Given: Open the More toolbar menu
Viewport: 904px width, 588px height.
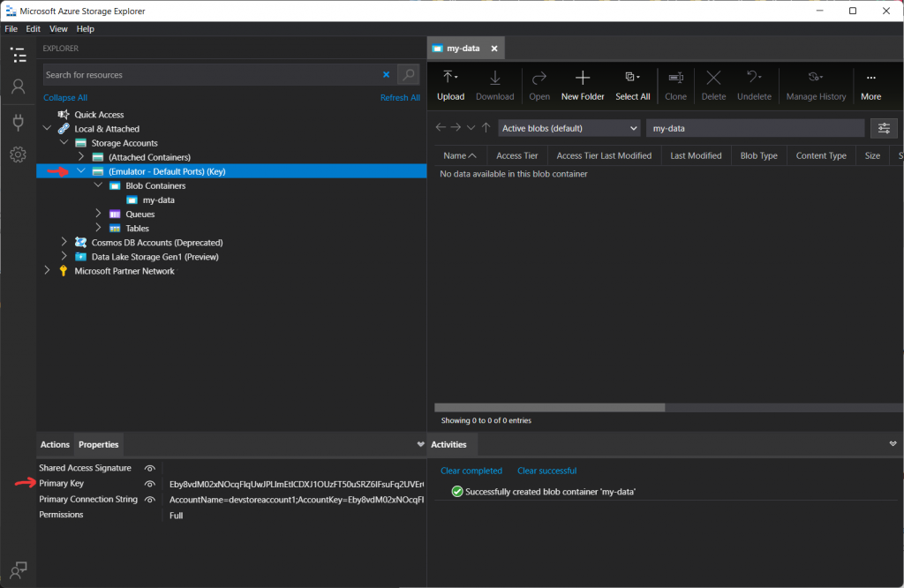Looking at the screenshot, I should click(870, 86).
